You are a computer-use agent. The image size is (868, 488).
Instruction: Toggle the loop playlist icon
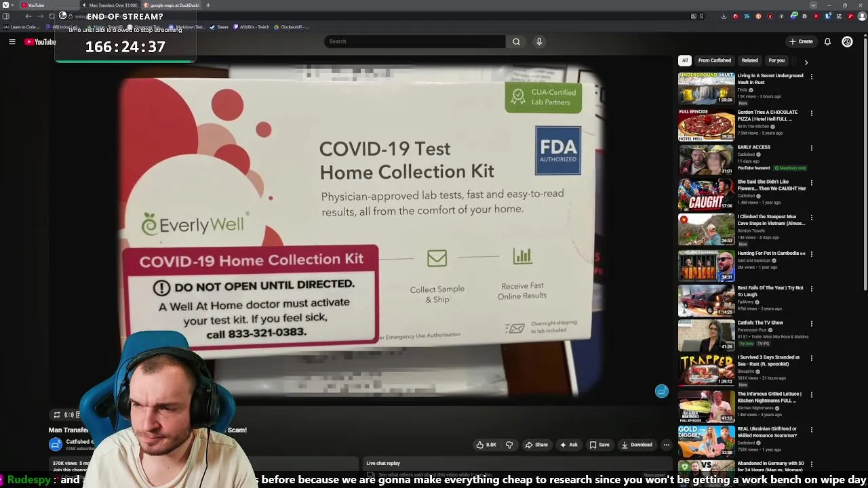57,415
